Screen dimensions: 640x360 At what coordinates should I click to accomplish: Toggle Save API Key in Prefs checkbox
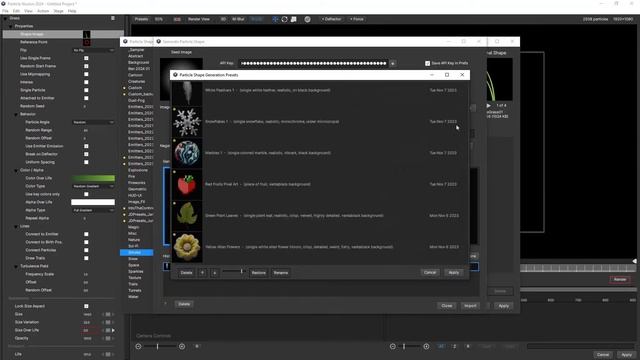click(x=427, y=63)
